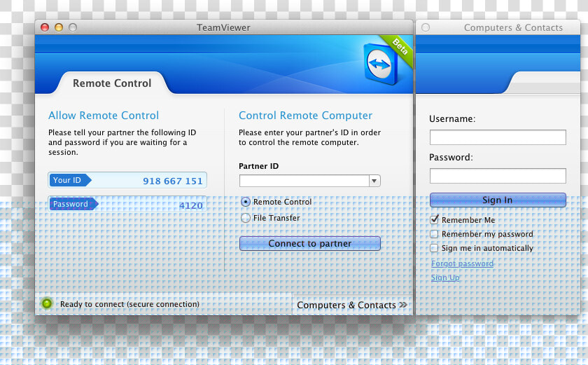Click the green connection status indicator
The height and width of the screenshot is (365, 588).
tap(47, 303)
